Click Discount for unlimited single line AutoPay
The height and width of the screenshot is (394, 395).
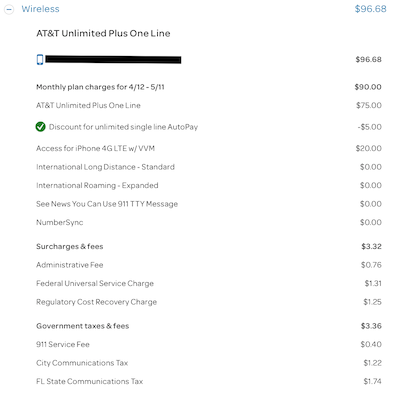[x=123, y=127]
